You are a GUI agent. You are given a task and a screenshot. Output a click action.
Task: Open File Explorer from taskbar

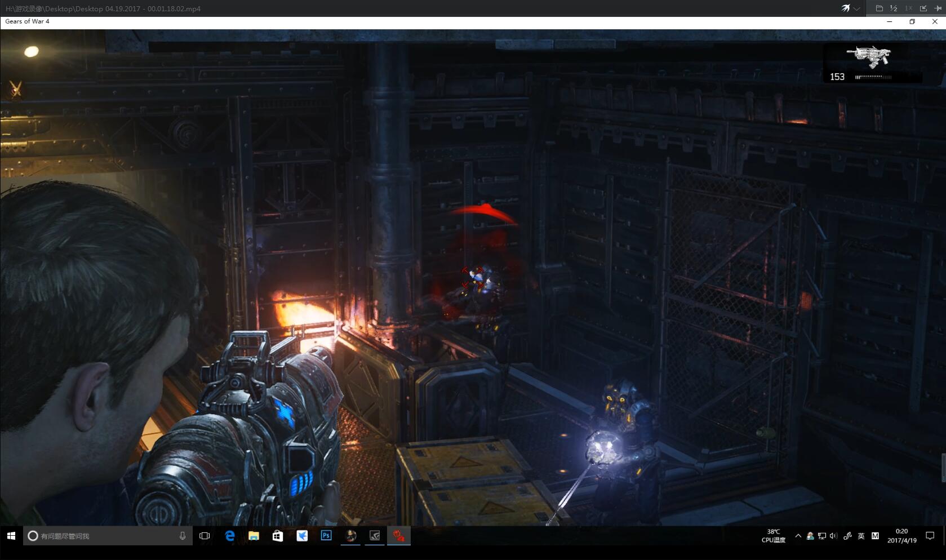[x=254, y=536]
